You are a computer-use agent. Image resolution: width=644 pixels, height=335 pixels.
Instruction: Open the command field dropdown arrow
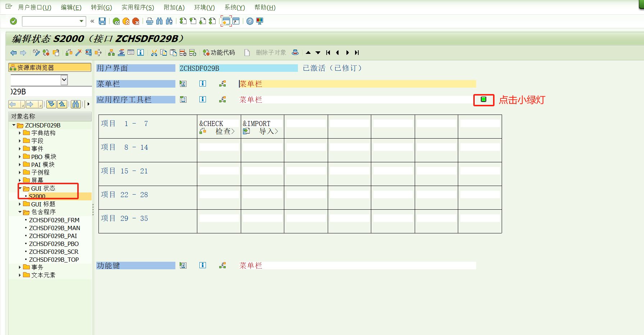tap(82, 21)
